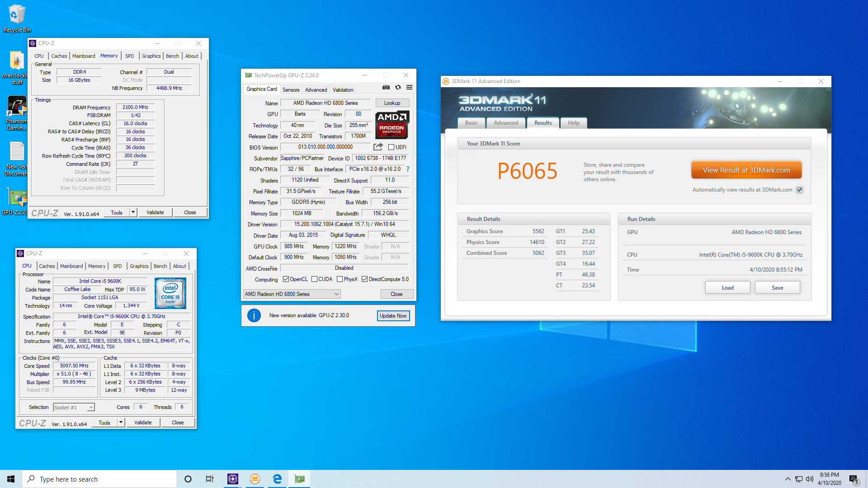Click Intel Core i5 logo in CPU-Z
Screen dimensions: 868x488
(170, 293)
